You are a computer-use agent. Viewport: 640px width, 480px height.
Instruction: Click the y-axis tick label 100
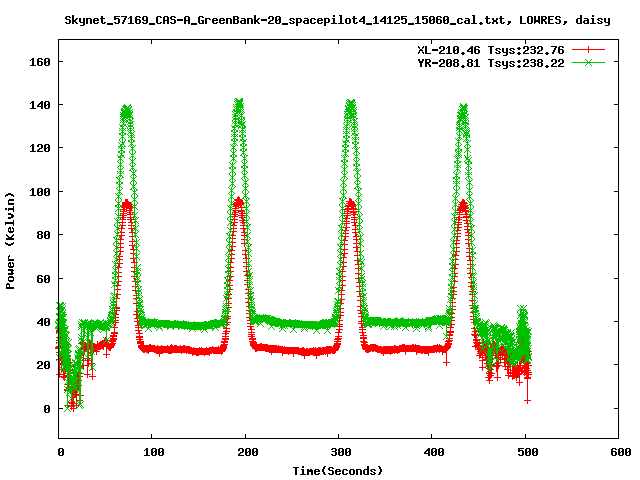coord(40,192)
